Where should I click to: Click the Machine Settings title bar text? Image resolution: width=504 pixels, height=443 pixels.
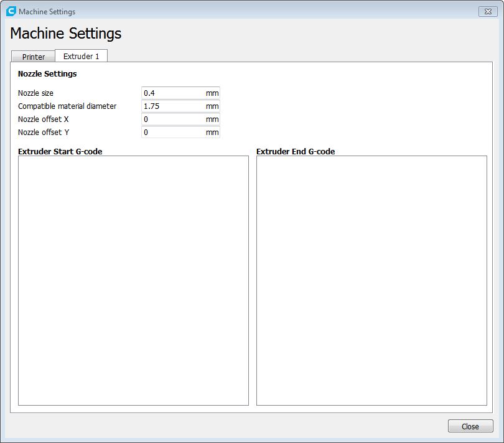47,12
